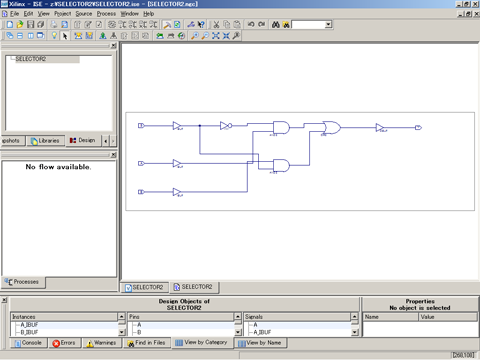Open the Errors tab
The image size is (480, 360).
pyautogui.click(x=64, y=343)
